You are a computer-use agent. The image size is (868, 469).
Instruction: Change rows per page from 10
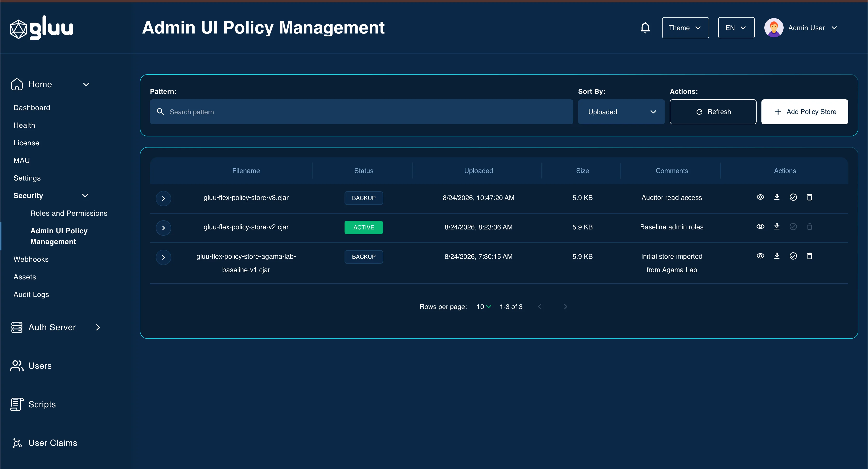pyautogui.click(x=483, y=307)
